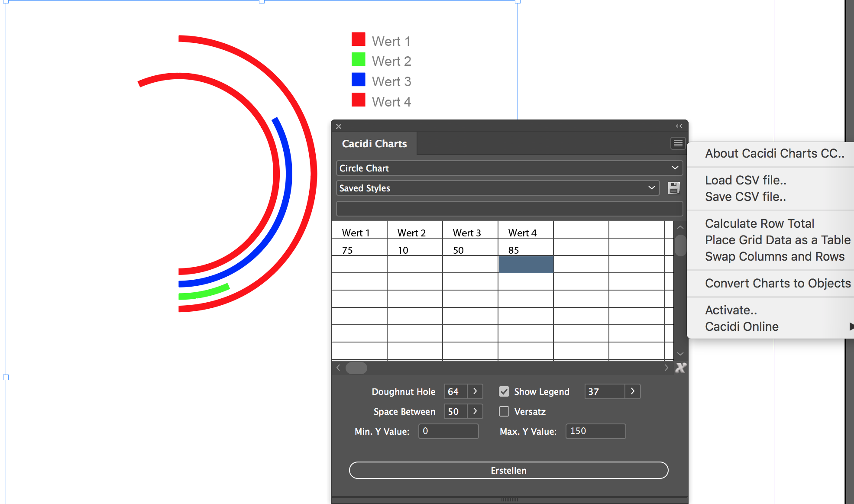Click the Max. Y Value input field
This screenshot has height=504, width=854.
pos(595,431)
